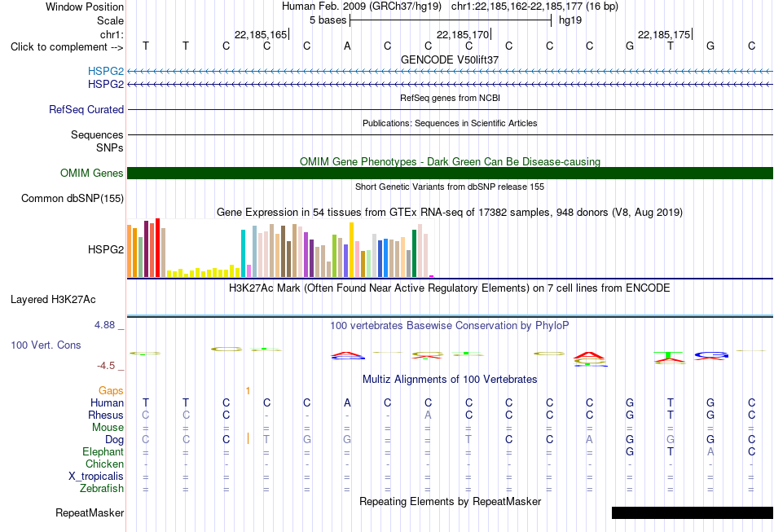Click the Layered H3K27Ac track label
This screenshot has width=774, height=532.
(x=53, y=300)
